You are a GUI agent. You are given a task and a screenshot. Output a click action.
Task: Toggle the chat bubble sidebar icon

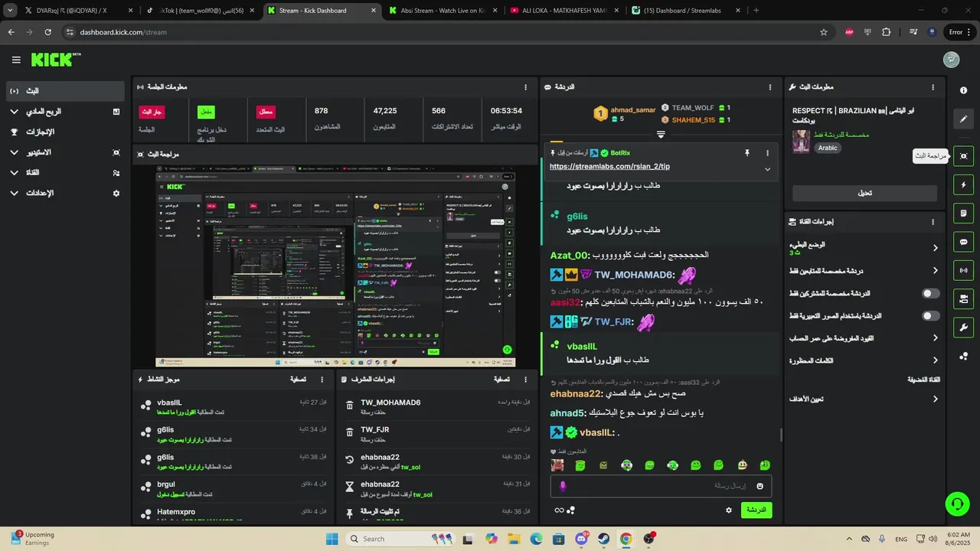(963, 242)
